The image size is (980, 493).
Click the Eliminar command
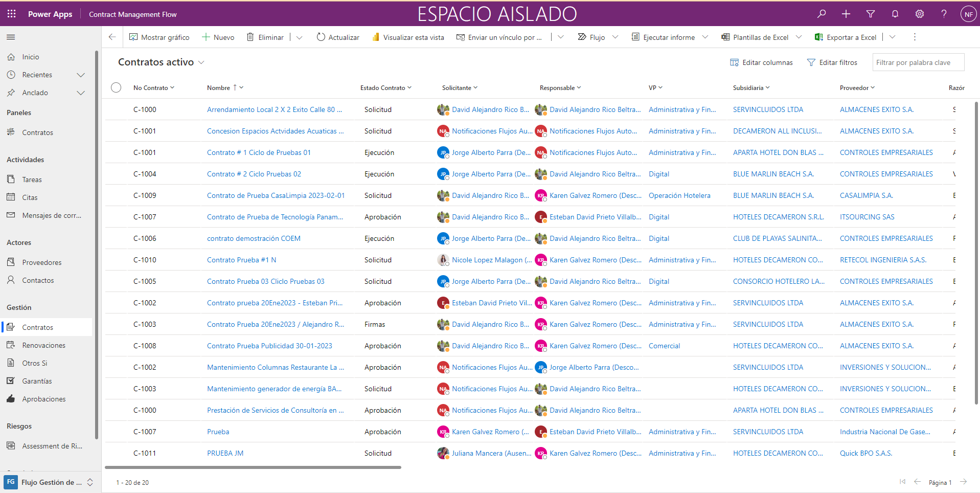[265, 37]
